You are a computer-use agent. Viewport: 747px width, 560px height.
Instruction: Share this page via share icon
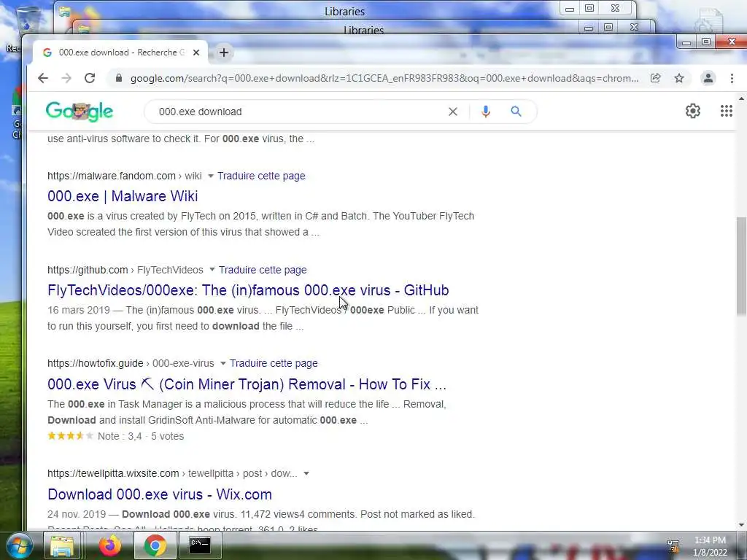coord(656,78)
